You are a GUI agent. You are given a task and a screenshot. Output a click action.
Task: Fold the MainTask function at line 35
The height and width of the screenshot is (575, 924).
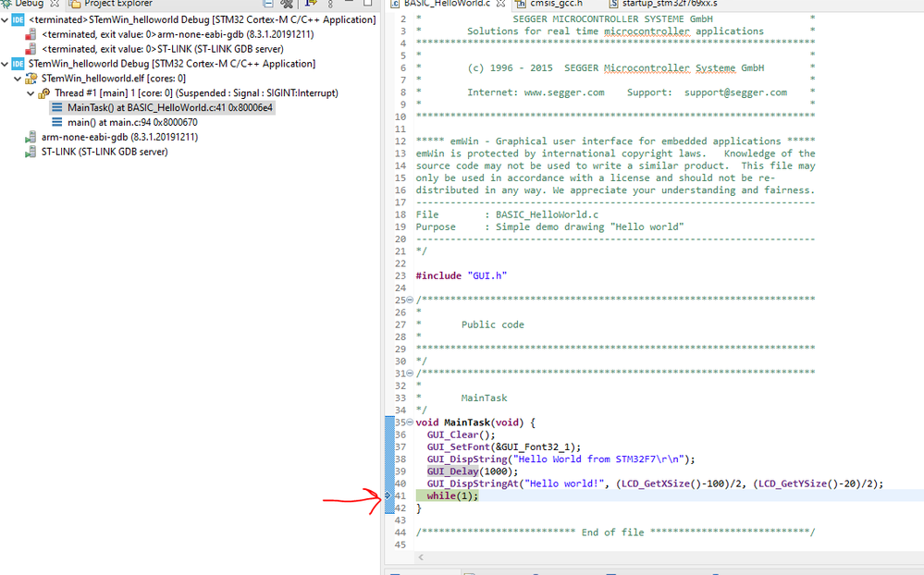click(410, 422)
